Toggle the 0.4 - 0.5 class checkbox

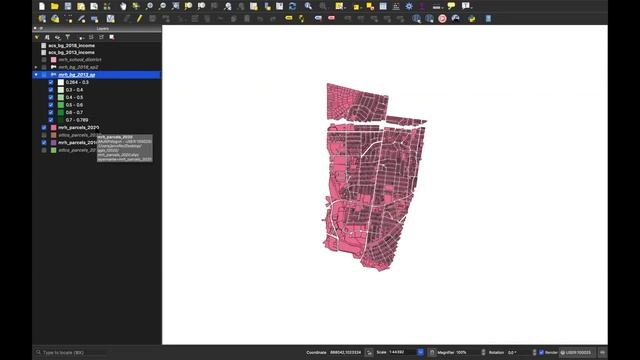click(x=51, y=98)
